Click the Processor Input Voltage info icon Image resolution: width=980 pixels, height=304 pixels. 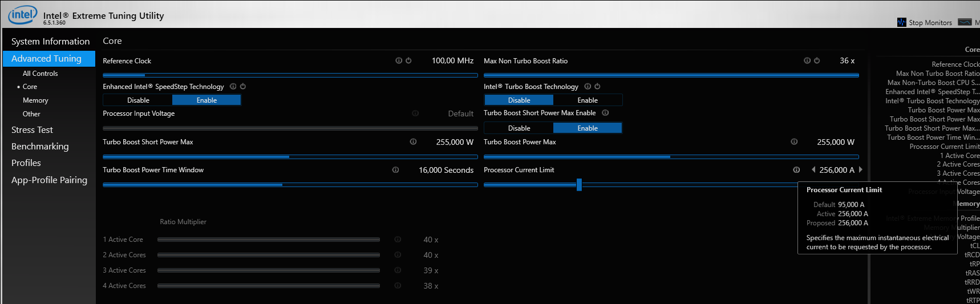click(x=415, y=114)
